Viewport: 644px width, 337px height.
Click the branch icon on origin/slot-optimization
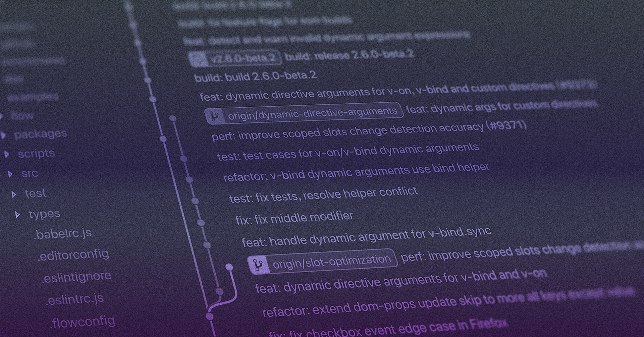258,265
